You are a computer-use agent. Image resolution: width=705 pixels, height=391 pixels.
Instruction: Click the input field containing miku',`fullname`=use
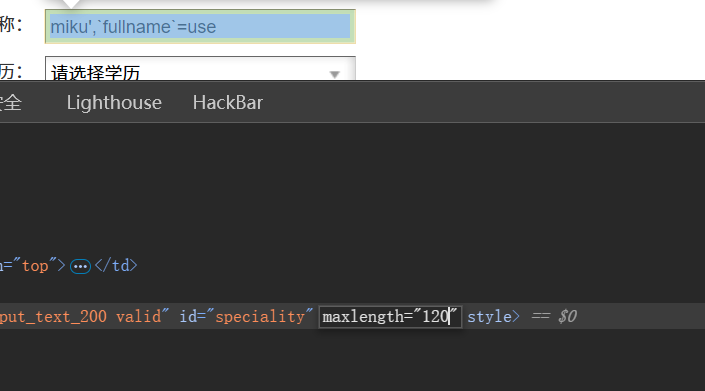pyautogui.click(x=200, y=27)
